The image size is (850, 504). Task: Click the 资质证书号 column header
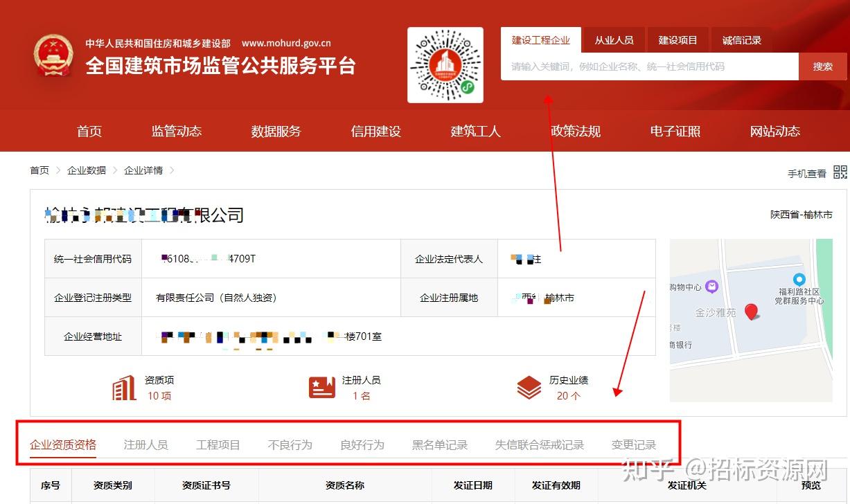click(x=206, y=485)
